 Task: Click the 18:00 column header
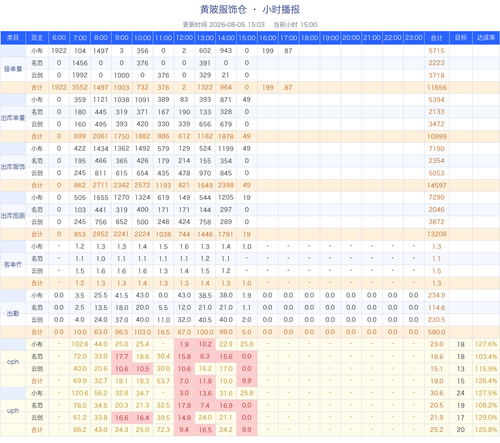[309, 38]
